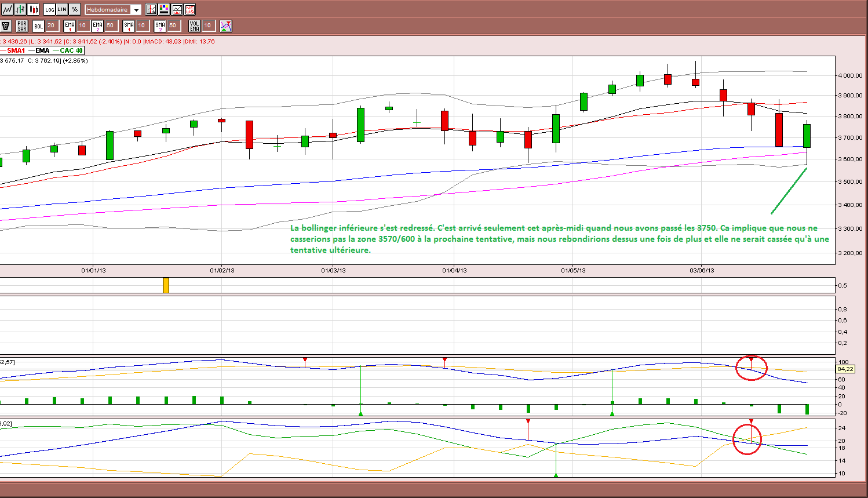Select the candlestick chart style
The width and height of the screenshot is (868, 498).
(34, 9)
